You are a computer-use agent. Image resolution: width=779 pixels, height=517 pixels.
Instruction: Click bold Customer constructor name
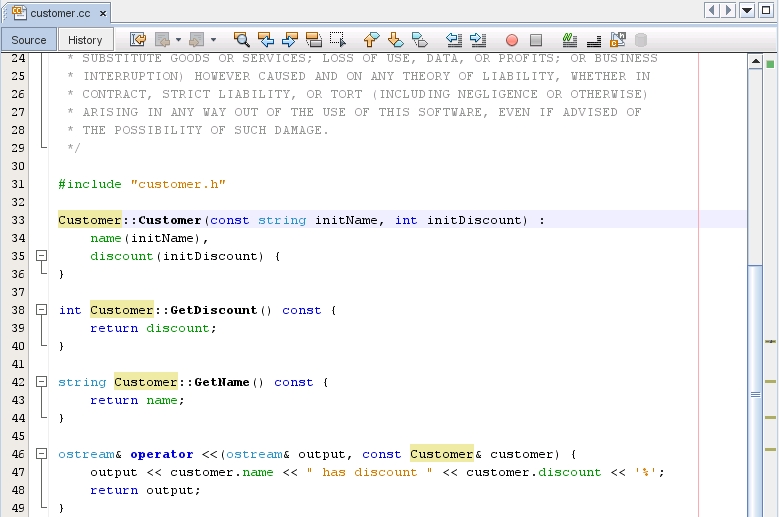pos(169,220)
